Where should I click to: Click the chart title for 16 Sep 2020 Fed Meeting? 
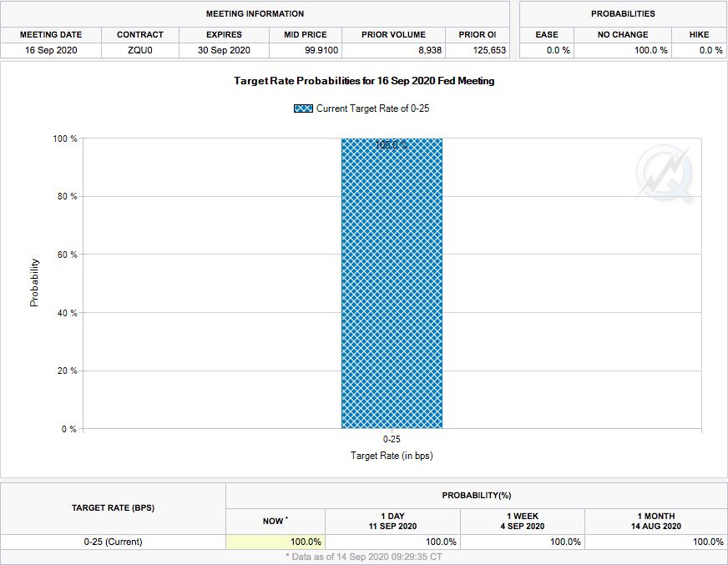pos(364,81)
